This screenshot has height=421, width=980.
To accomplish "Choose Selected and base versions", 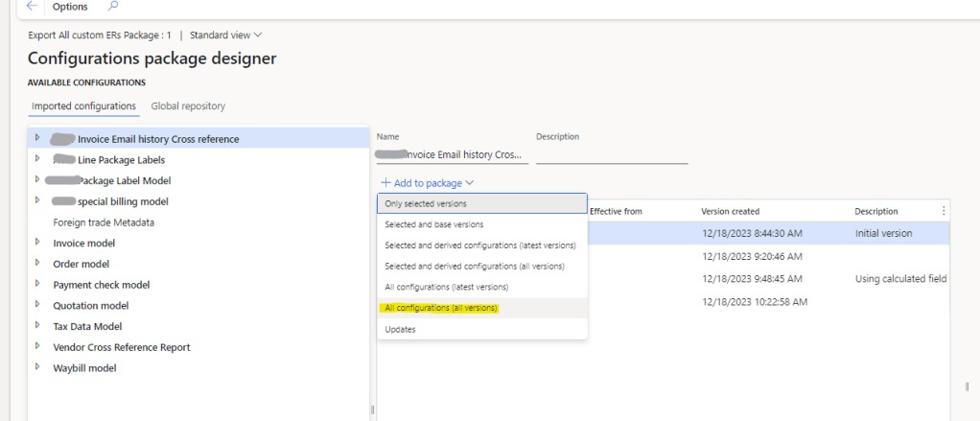I will pyautogui.click(x=434, y=224).
